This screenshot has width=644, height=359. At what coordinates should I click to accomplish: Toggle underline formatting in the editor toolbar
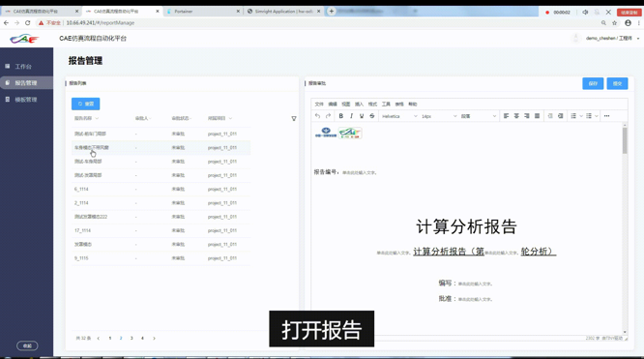click(362, 116)
